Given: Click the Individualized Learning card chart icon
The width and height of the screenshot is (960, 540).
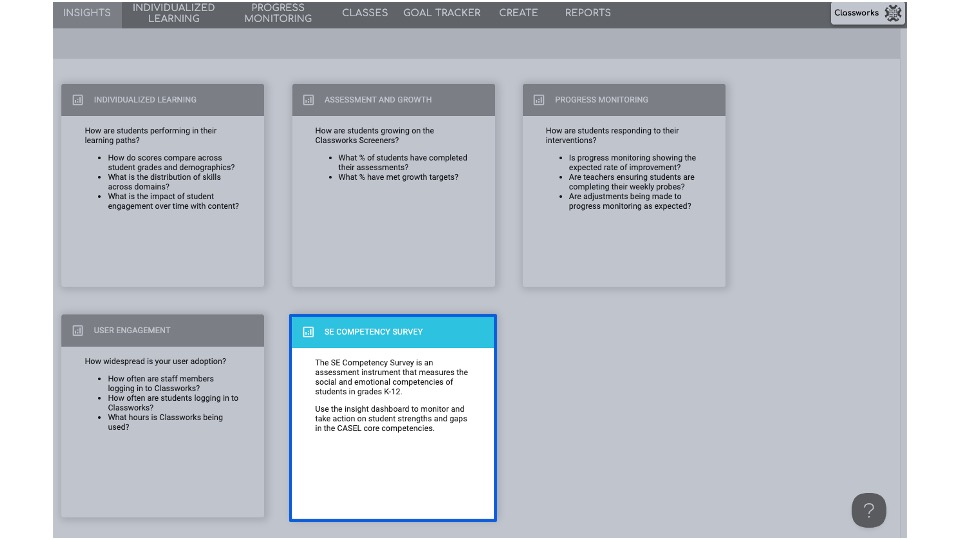Looking at the screenshot, I should coord(78,100).
